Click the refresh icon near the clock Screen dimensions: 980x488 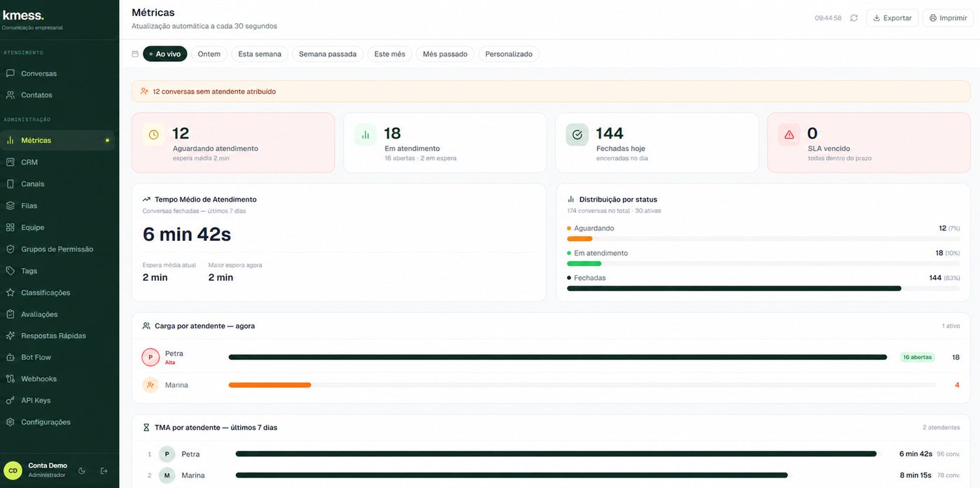[x=854, y=18]
